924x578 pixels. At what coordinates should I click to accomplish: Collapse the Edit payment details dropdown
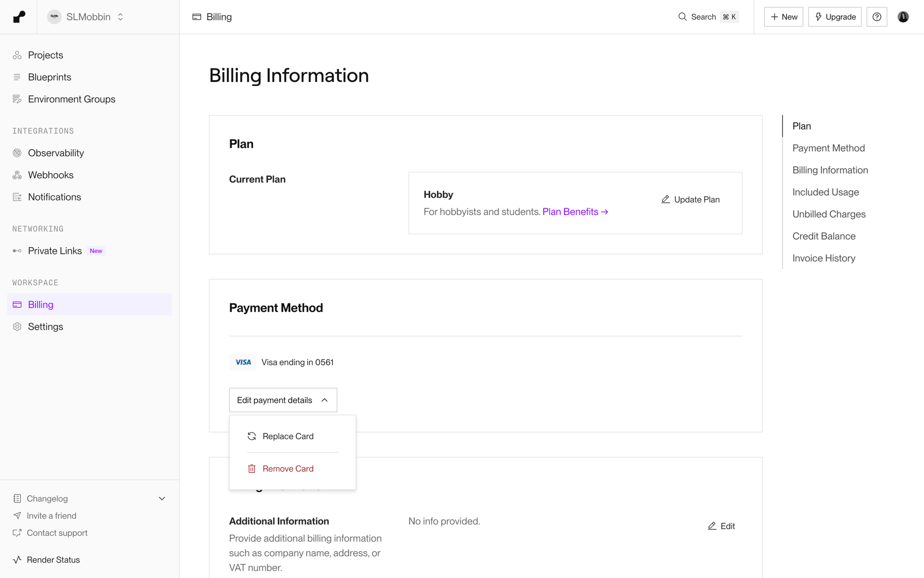tap(283, 400)
